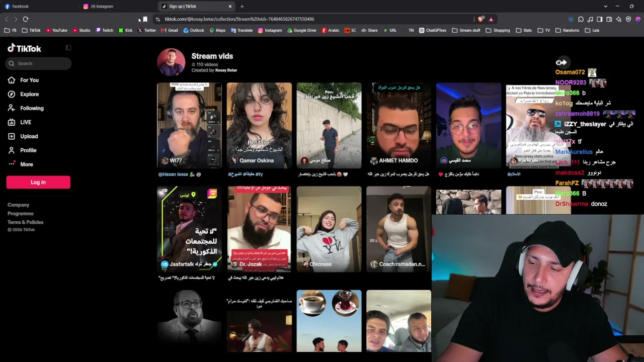The width and height of the screenshot is (644, 362).
Task: Toggle the browser side panel icon
Action: 600,19
